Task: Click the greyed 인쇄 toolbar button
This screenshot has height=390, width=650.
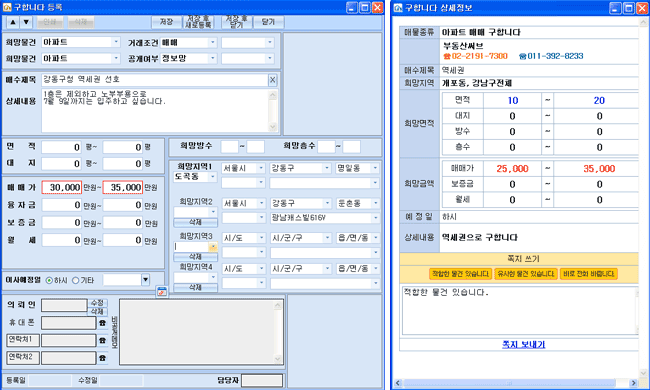Action: pyautogui.click(x=50, y=22)
